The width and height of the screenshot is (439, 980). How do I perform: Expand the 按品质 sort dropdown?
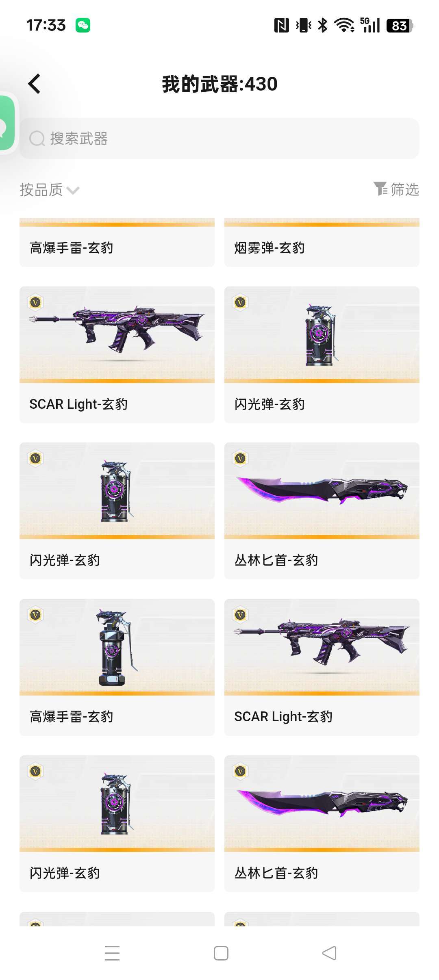pyautogui.click(x=50, y=190)
